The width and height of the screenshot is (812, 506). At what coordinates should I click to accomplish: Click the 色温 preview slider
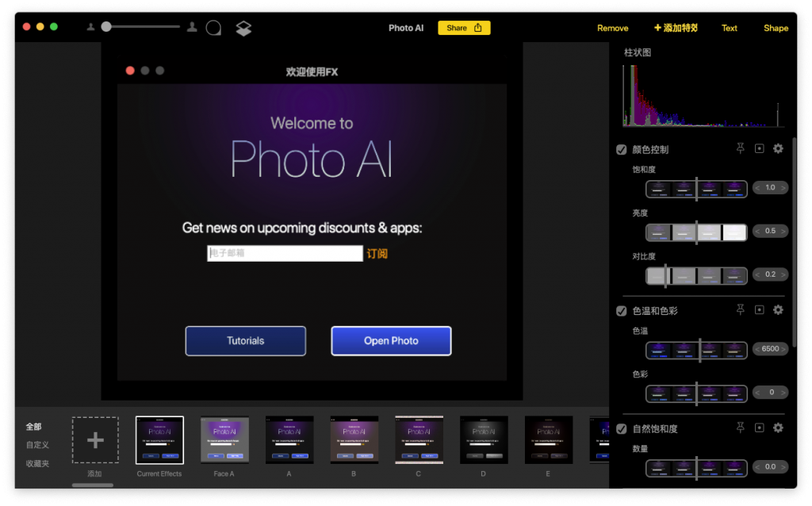696,350
